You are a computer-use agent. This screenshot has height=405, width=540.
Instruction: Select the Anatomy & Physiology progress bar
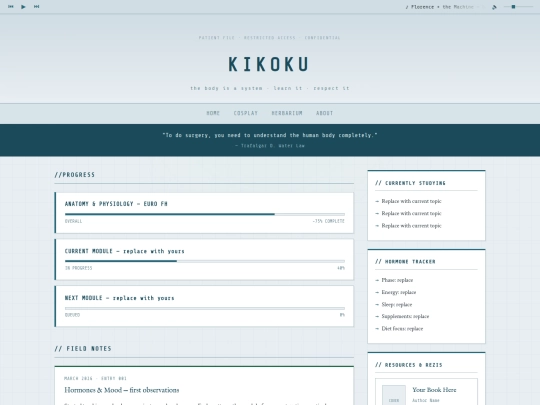click(x=205, y=214)
